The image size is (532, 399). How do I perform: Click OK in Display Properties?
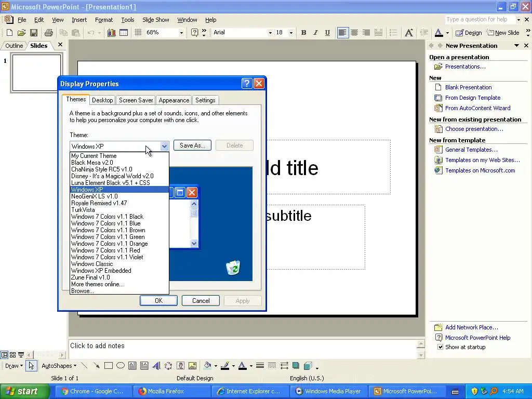point(158,301)
